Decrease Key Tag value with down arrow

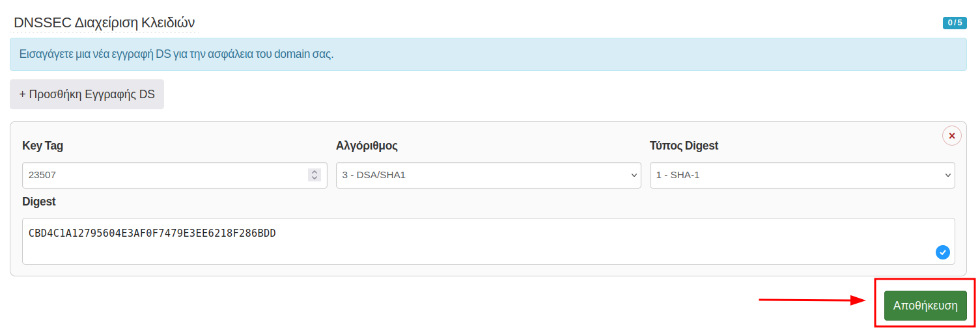(315, 178)
